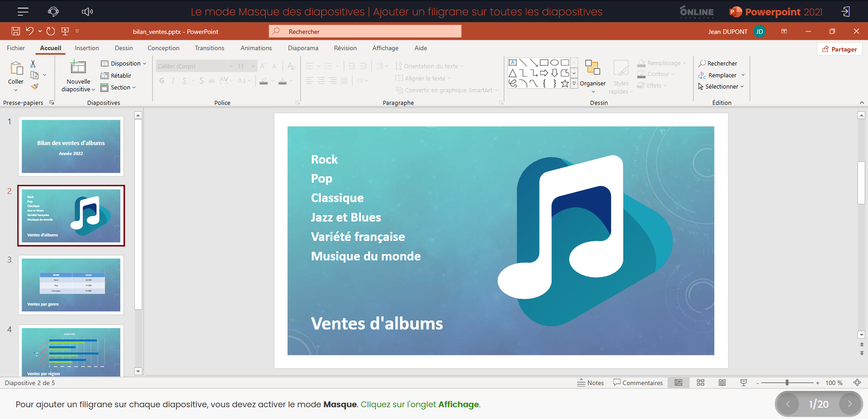Image resolution: width=868 pixels, height=419 pixels.
Task: Select the oval shape in gallery
Action: coord(555,62)
